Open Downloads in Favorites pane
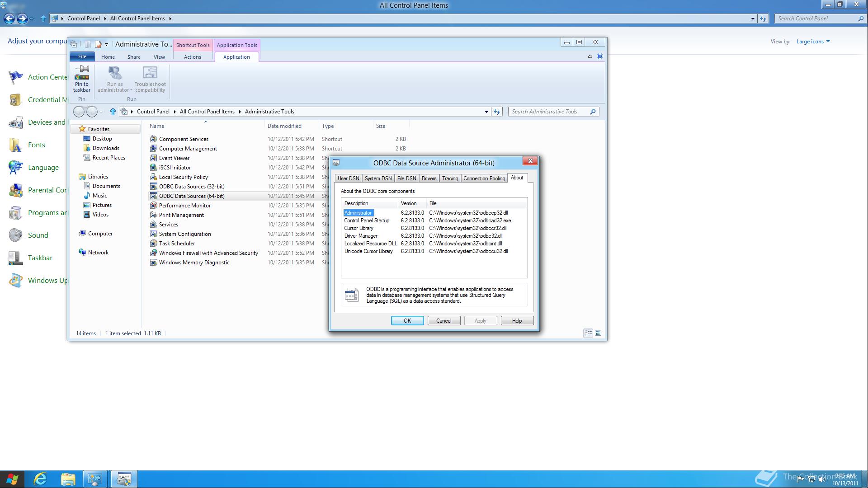This screenshot has height=488, width=868. coord(106,148)
